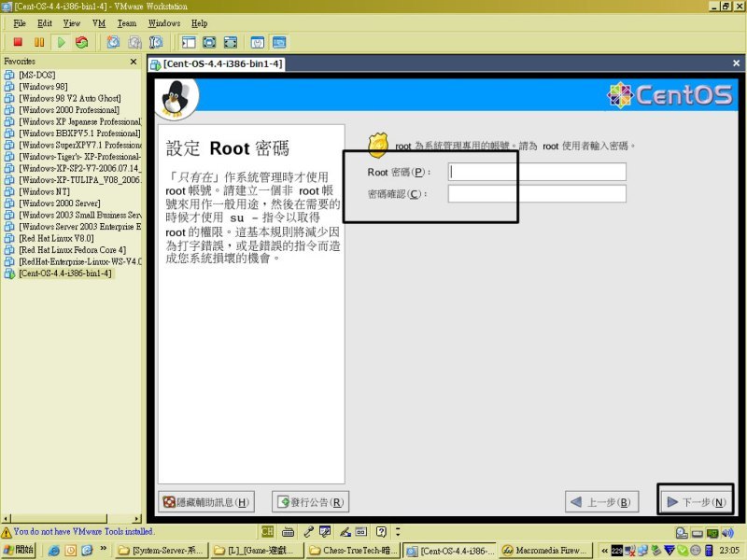This screenshot has width=747, height=560.
Task: Open the VM menu
Action: click(x=98, y=22)
